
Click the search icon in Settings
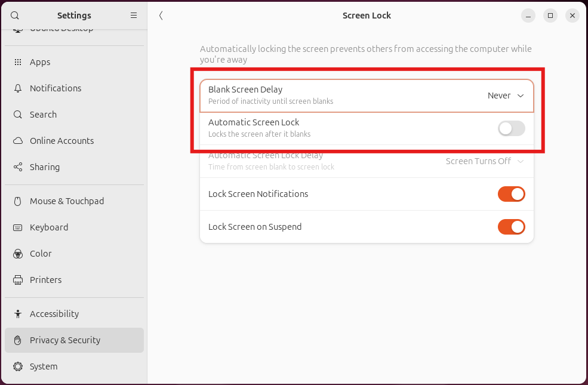tap(15, 16)
